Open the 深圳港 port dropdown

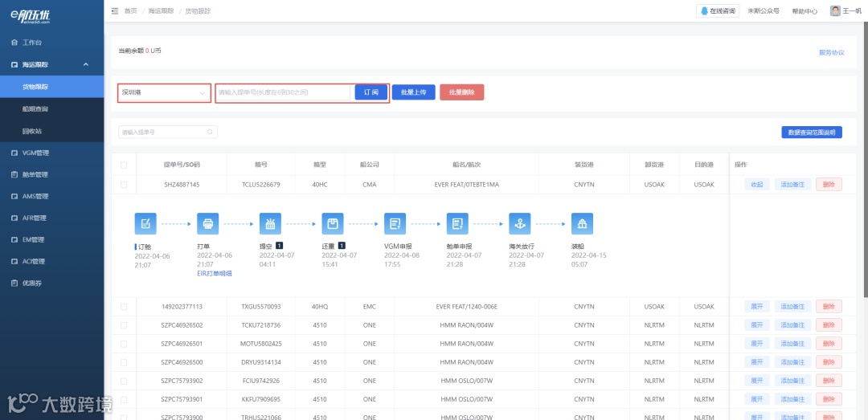[x=164, y=92]
